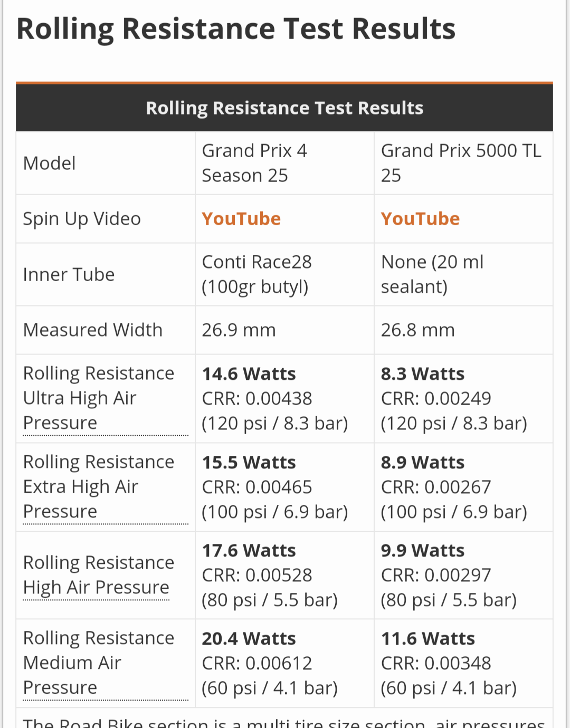Open the YouTube link for Grand Prix 5000 TL
This screenshot has width=570, height=728.
coord(420,219)
